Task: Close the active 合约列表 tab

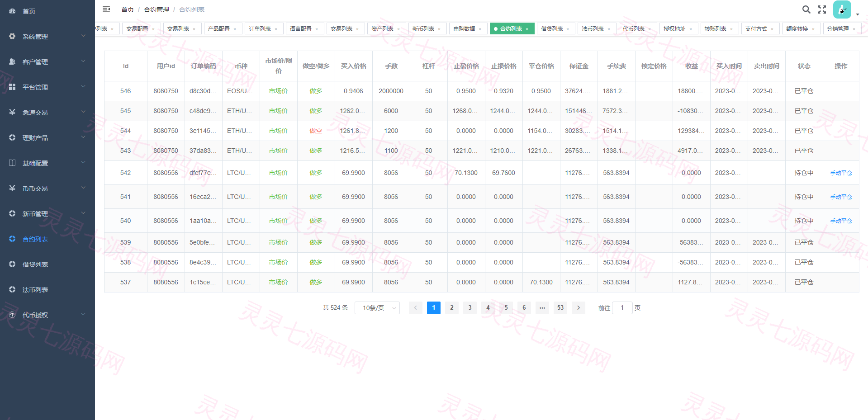Action: [x=527, y=29]
